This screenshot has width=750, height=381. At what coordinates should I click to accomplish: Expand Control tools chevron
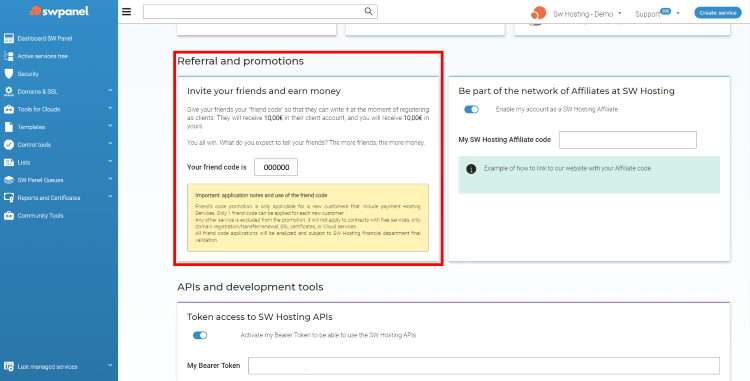(110, 143)
